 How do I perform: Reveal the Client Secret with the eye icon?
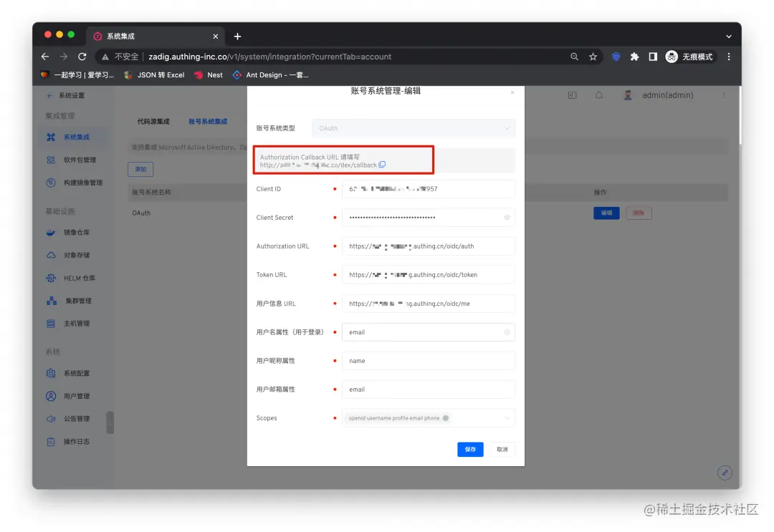click(507, 217)
